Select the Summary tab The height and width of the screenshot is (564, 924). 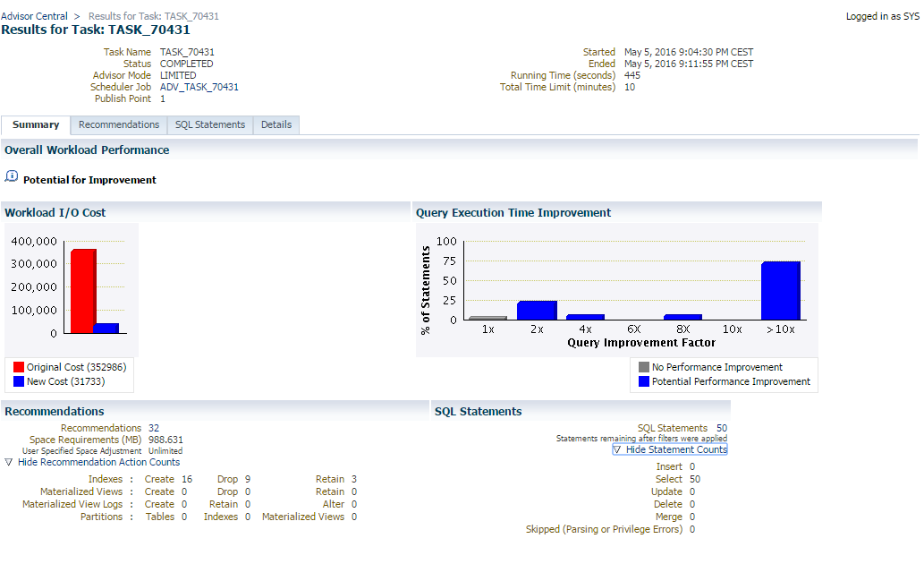[x=36, y=125]
